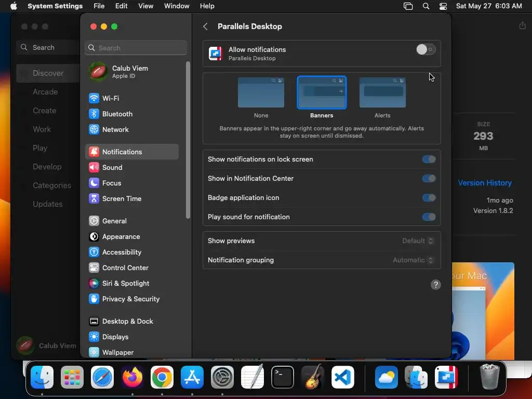532x399 pixels.
Task: Toggle Play sound for notification
Action: tap(429, 217)
